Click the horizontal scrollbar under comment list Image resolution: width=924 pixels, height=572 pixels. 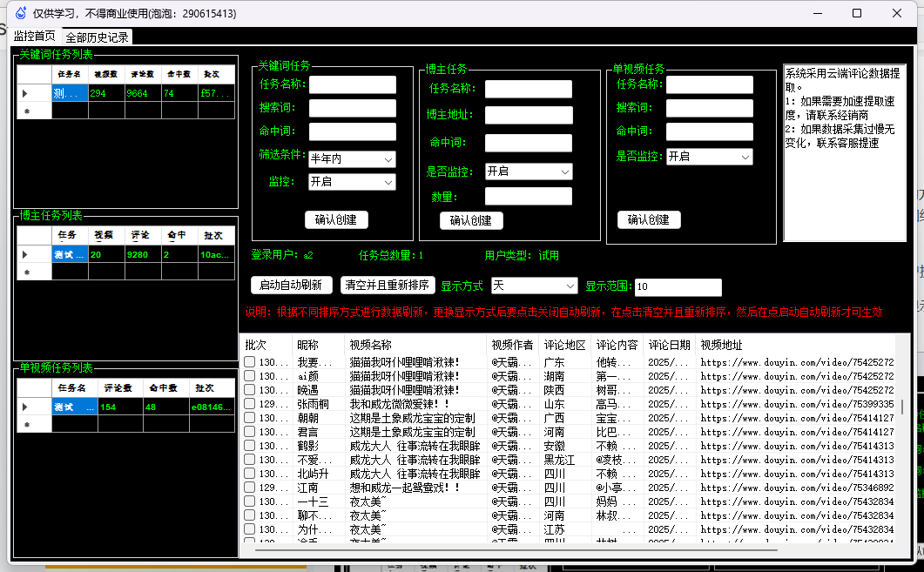point(516,550)
